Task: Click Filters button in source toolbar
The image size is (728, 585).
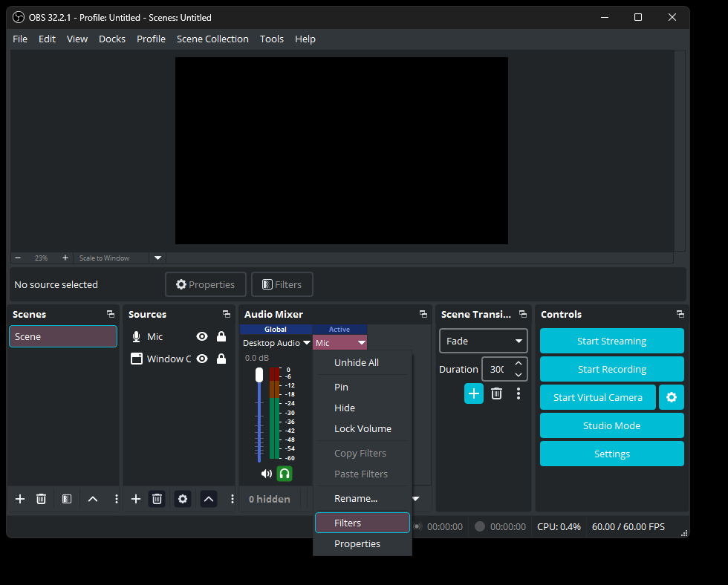Action: coord(282,284)
